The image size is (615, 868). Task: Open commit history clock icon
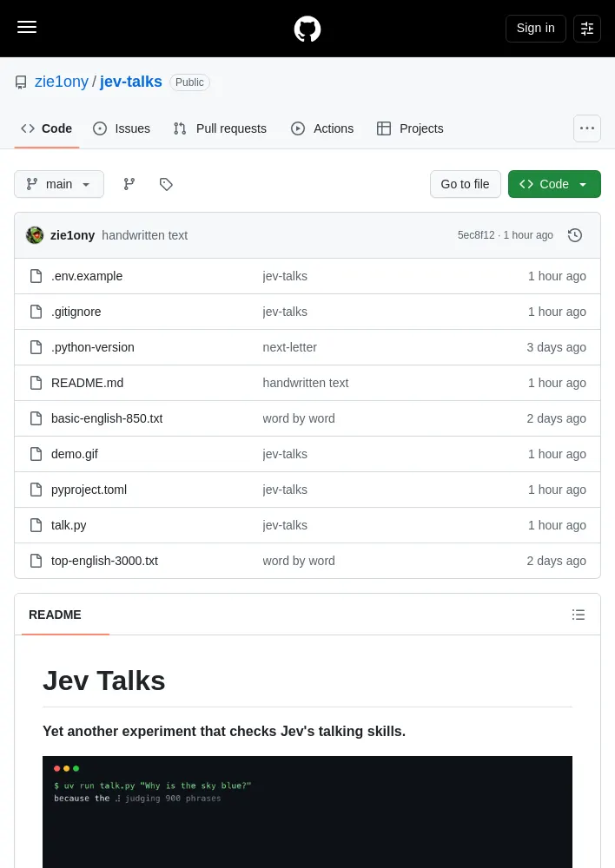[575, 235]
